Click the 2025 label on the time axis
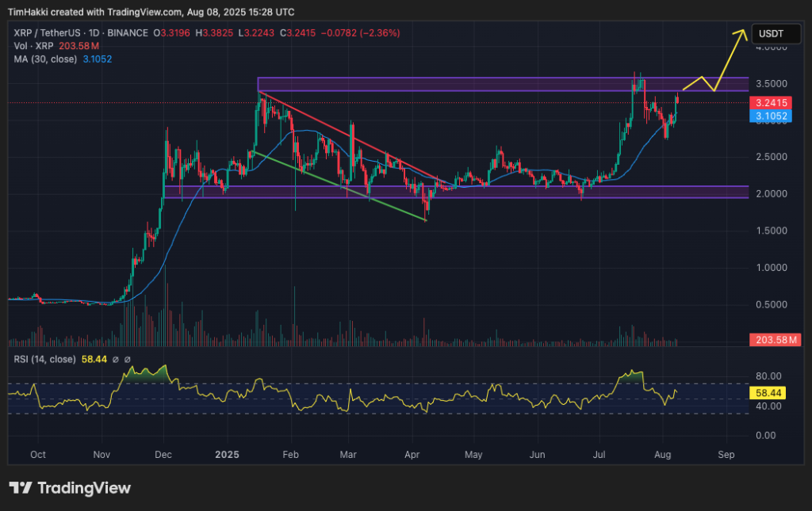 228,456
